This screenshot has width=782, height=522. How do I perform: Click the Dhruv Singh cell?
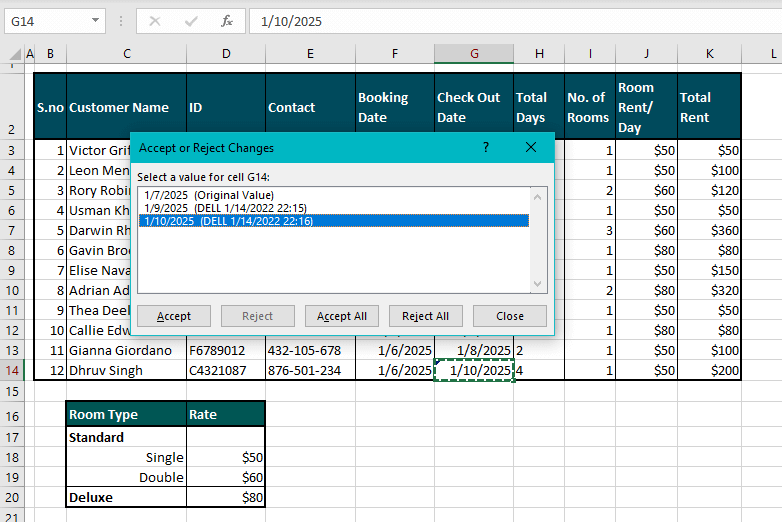coord(126,370)
